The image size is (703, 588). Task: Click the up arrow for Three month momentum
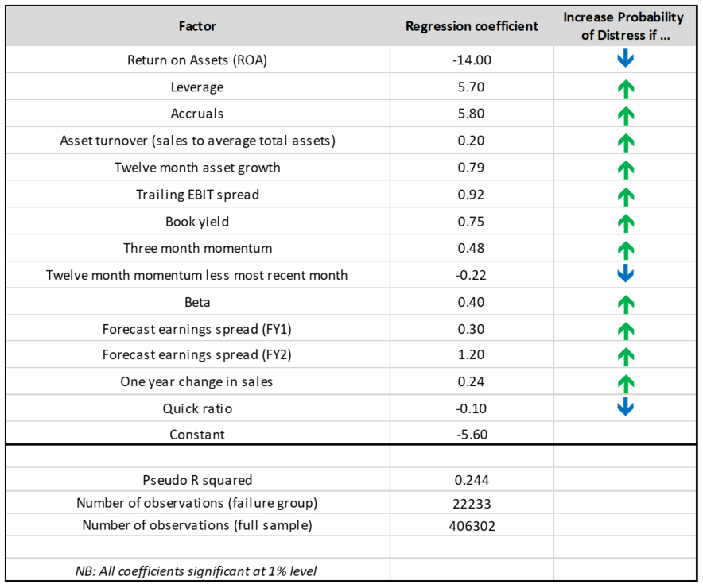pos(625,249)
